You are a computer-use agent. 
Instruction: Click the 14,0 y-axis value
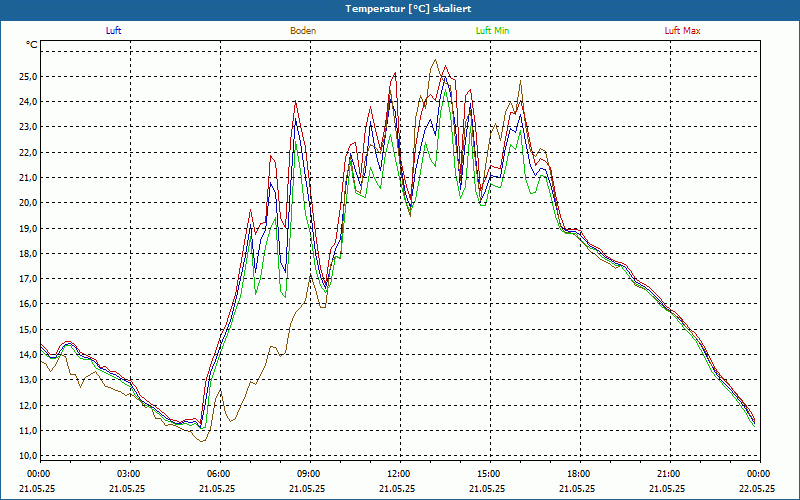coord(28,355)
